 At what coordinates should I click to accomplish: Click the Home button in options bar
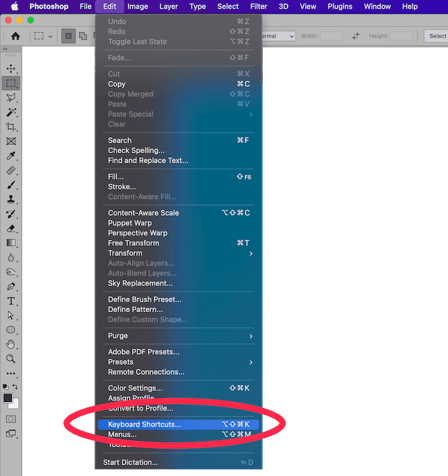pos(16,36)
